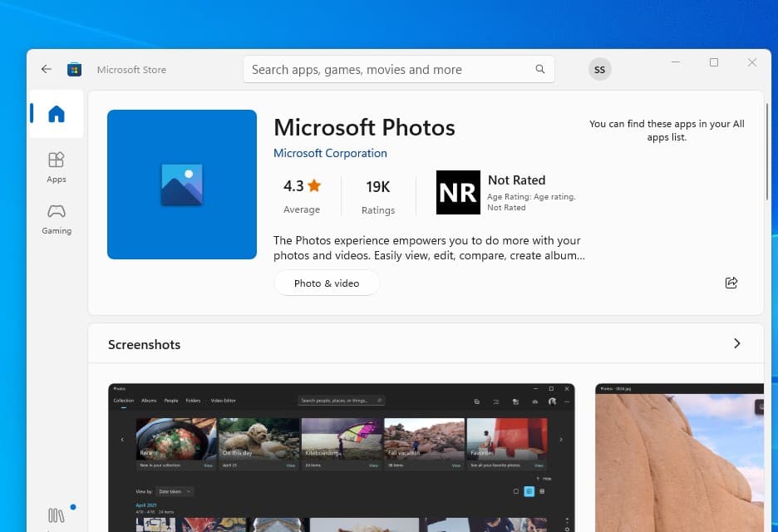Click the NR age rating badge
This screenshot has height=532, width=778.
click(458, 192)
